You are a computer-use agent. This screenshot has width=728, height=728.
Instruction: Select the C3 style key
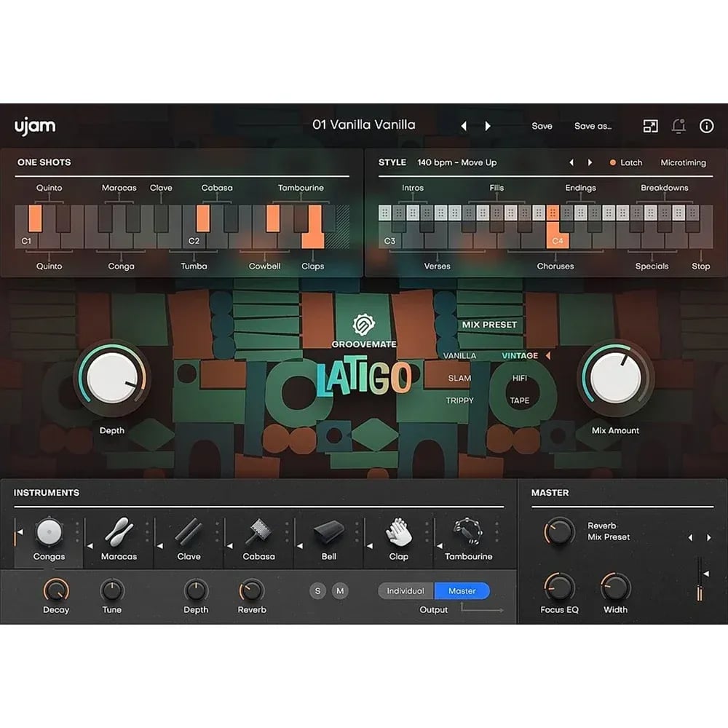pyautogui.click(x=389, y=236)
